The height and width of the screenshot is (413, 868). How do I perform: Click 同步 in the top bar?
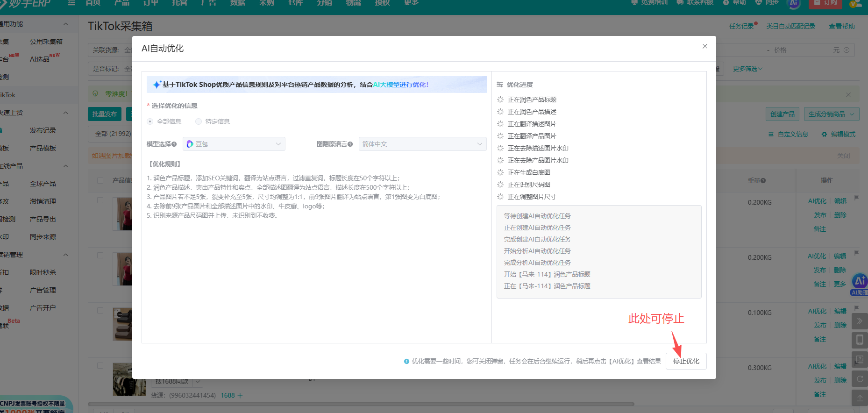(767, 2)
